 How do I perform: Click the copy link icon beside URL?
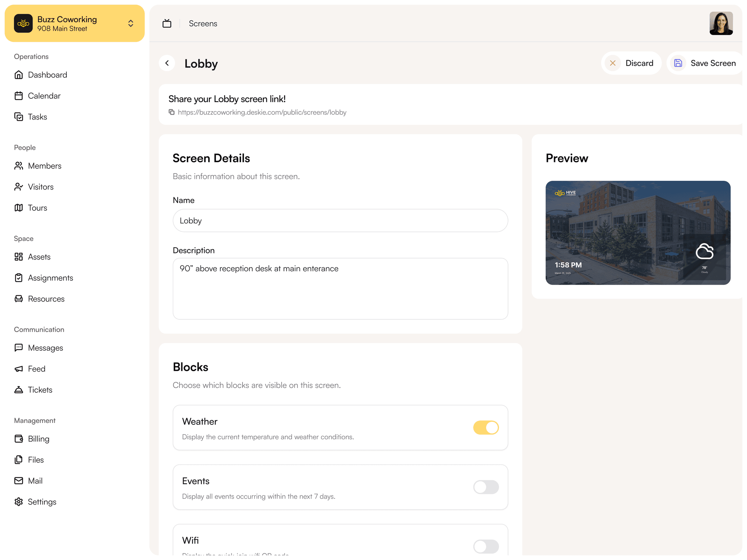point(171,112)
